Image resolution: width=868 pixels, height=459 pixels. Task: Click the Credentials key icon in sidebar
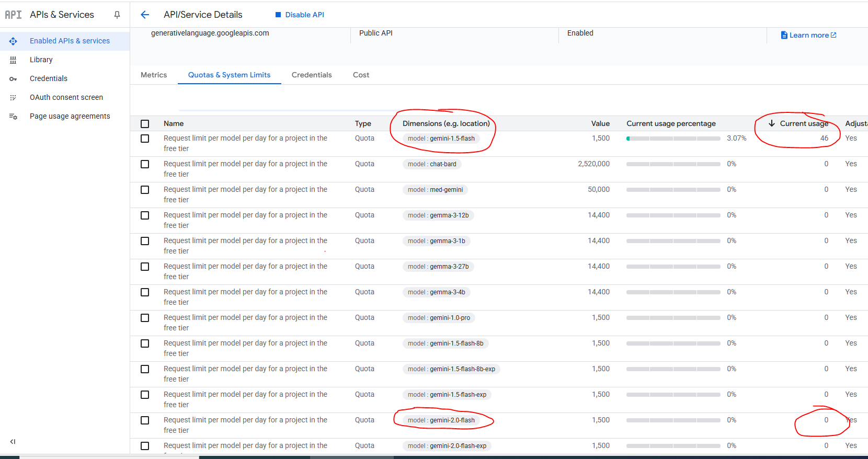click(x=13, y=79)
